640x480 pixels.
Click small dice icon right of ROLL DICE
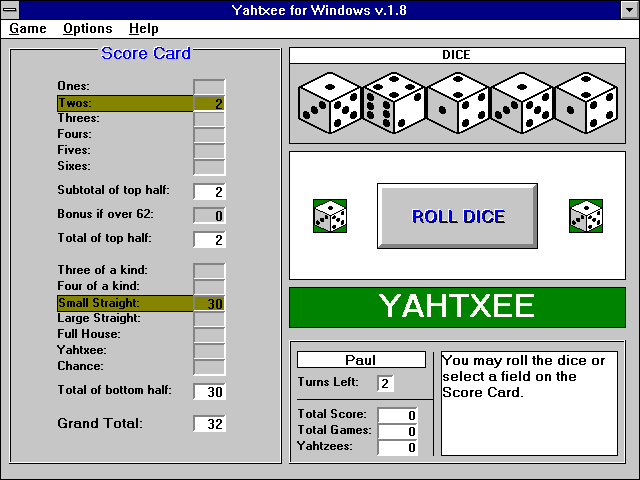(586, 216)
